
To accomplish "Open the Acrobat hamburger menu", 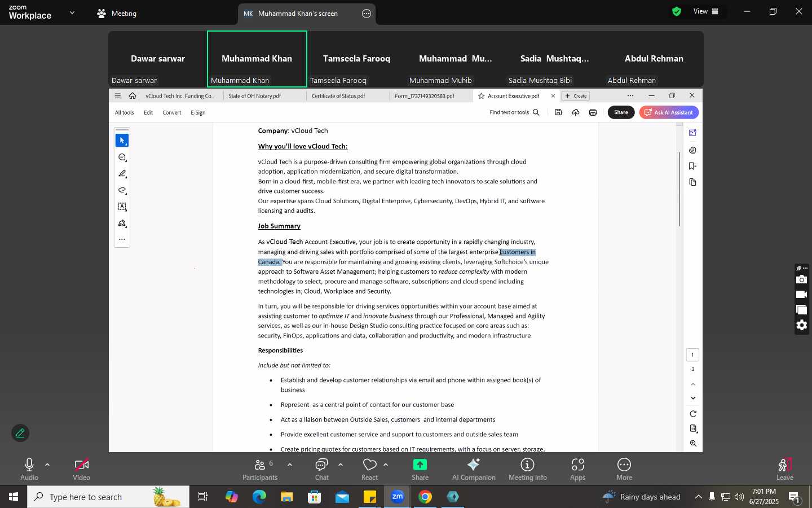I will (117, 96).
